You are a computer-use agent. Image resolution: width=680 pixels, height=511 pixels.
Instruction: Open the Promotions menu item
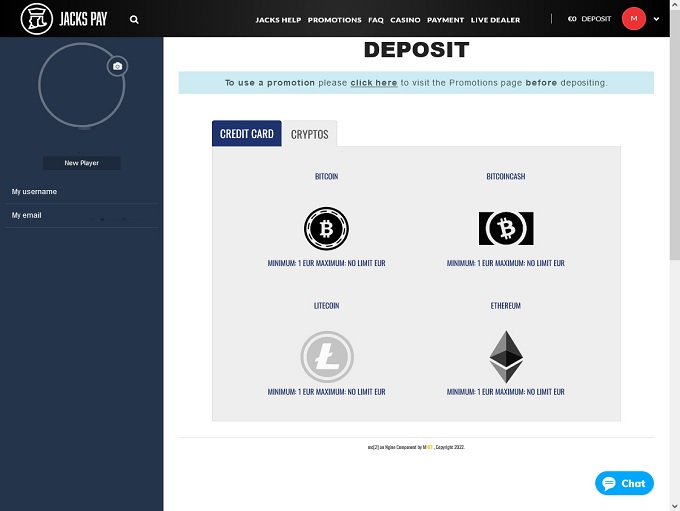334,20
